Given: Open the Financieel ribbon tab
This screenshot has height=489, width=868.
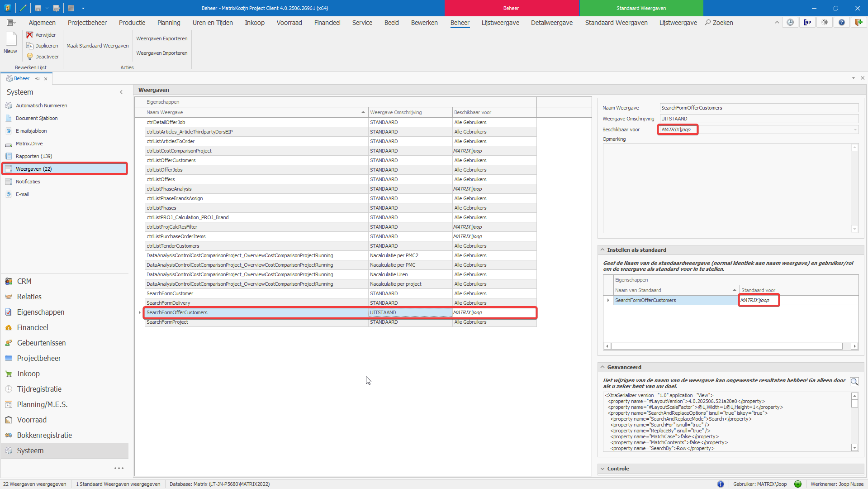Looking at the screenshot, I should (327, 23).
